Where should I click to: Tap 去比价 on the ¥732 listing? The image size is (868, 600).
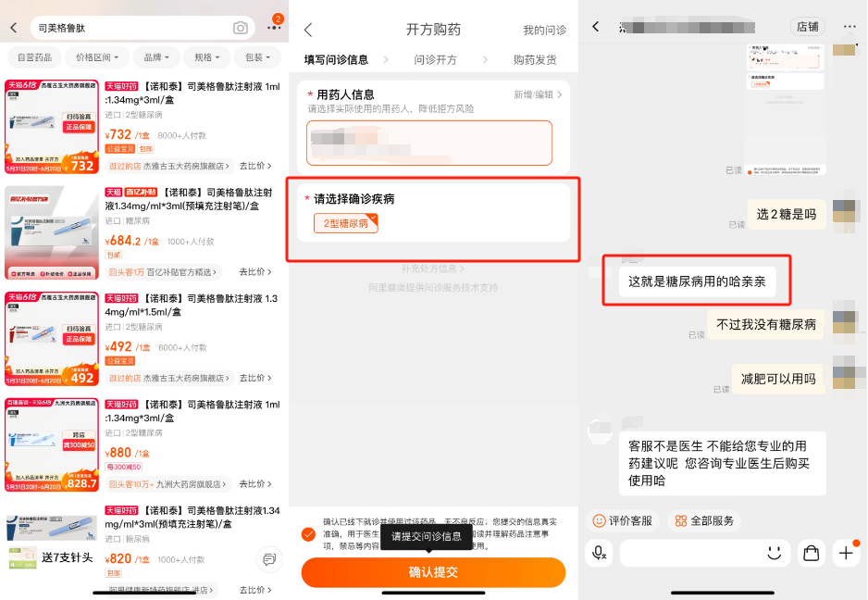[255, 166]
